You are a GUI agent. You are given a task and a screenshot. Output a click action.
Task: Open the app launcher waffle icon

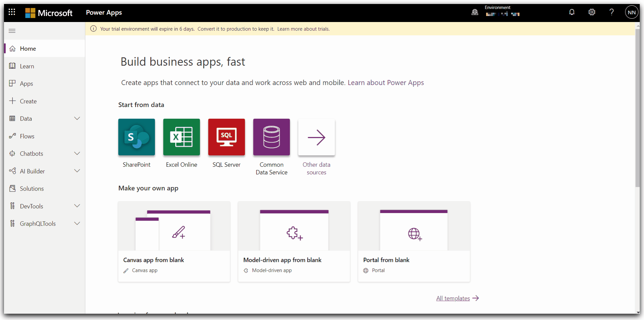tap(12, 12)
